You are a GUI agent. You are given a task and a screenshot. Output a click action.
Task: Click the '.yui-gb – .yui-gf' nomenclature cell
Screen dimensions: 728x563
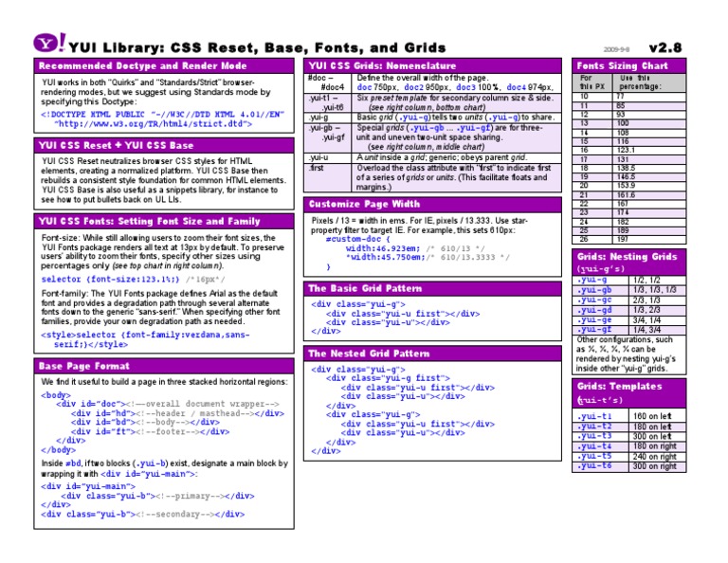tap(327, 136)
